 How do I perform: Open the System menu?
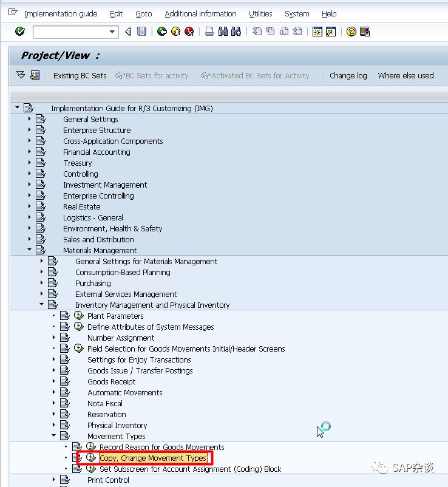(x=297, y=14)
